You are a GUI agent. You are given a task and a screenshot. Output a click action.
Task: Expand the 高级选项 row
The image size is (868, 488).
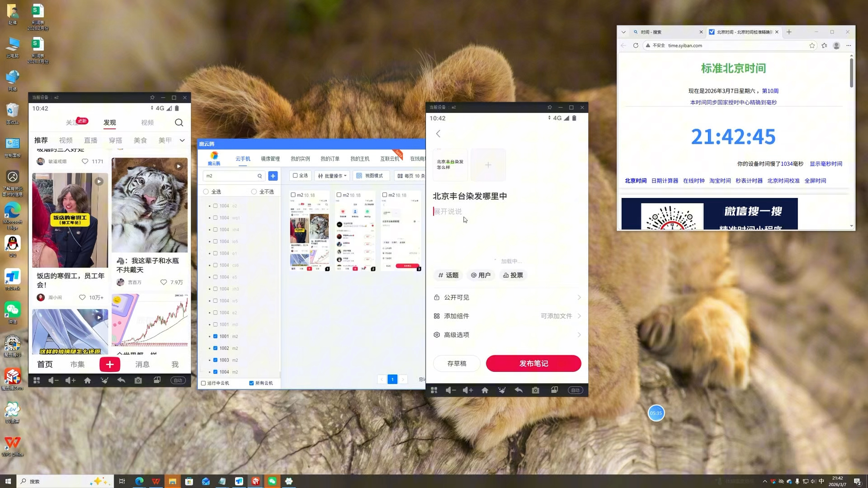tap(507, 335)
